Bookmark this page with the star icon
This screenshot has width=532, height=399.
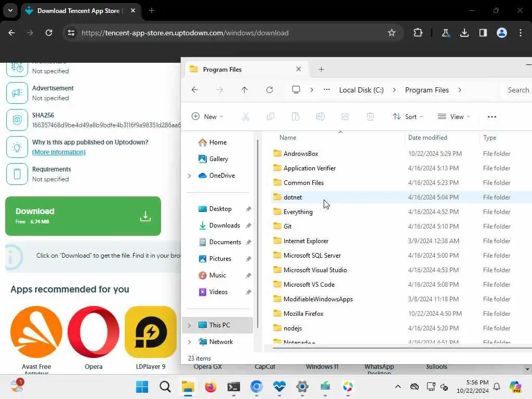point(392,33)
